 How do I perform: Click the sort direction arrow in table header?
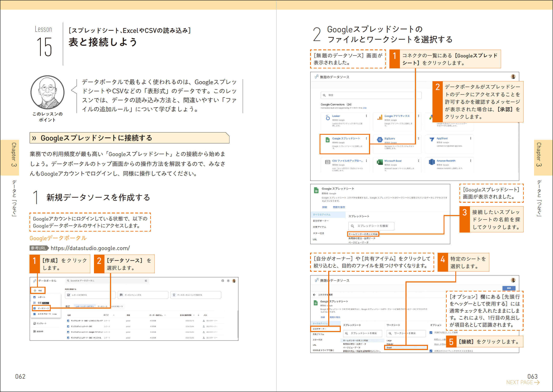tap(198, 315)
